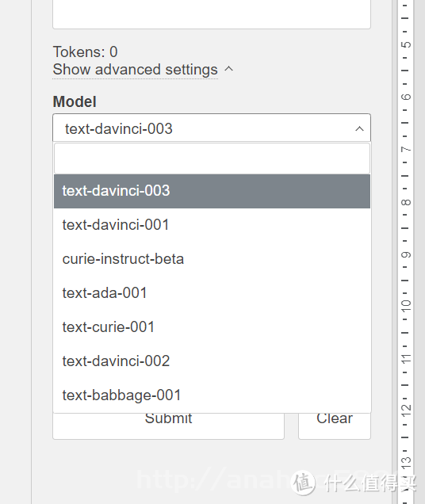Pick text-babbage-001 from the list
Image resolution: width=425 pixels, height=504 pixels.
pyautogui.click(x=212, y=395)
